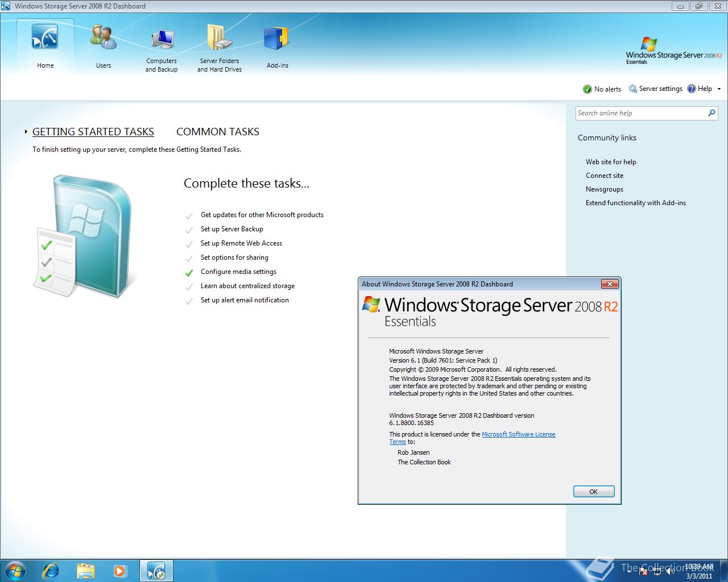Screen dimensions: 728x582
Task: Click the Show desktop strip on the taskbar
Action: pos(723,571)
